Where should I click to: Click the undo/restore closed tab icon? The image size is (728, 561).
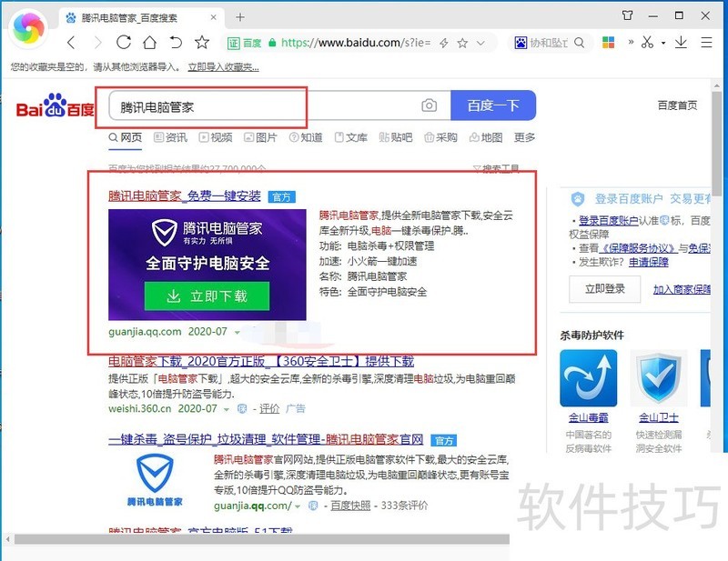(176, 42)
